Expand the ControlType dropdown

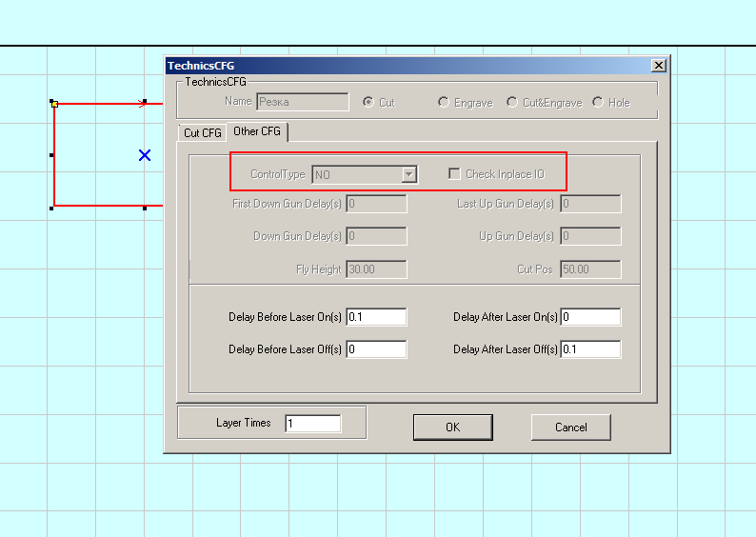pyautogui.click(x=409, y=174)
